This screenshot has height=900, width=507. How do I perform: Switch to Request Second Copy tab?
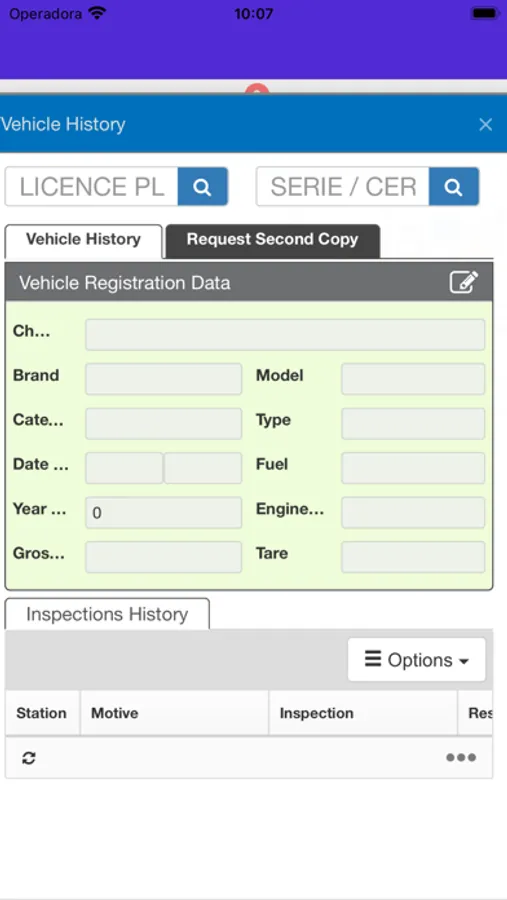[273, 240]
